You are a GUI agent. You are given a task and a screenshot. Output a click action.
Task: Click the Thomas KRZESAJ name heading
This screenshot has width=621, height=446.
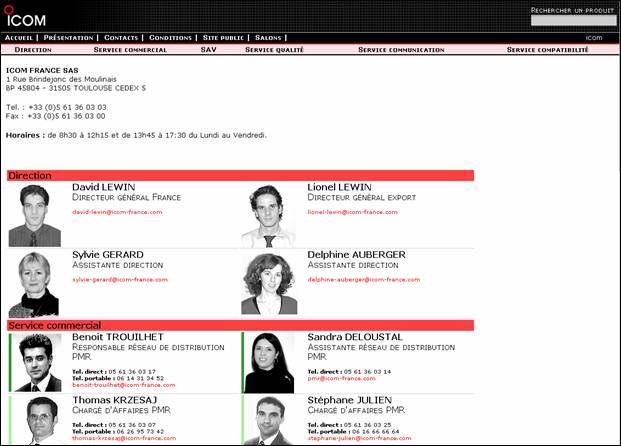[114, 400]
